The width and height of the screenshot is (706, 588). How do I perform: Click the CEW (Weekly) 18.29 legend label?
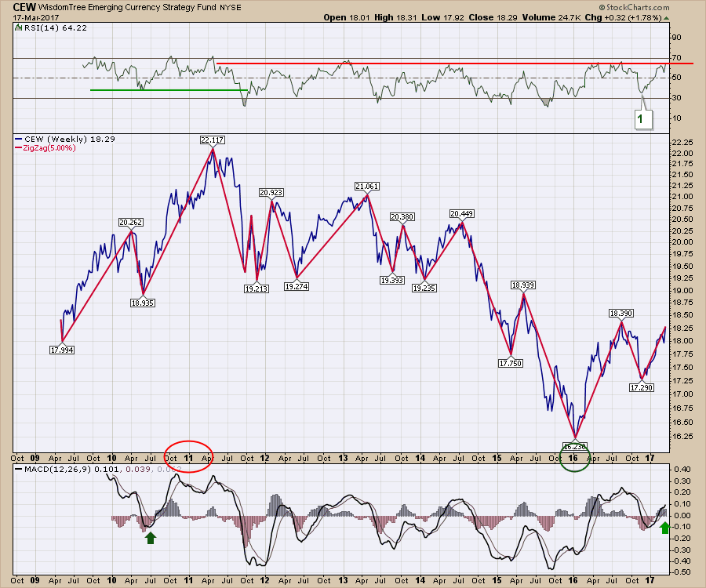(x=70, y=140)
